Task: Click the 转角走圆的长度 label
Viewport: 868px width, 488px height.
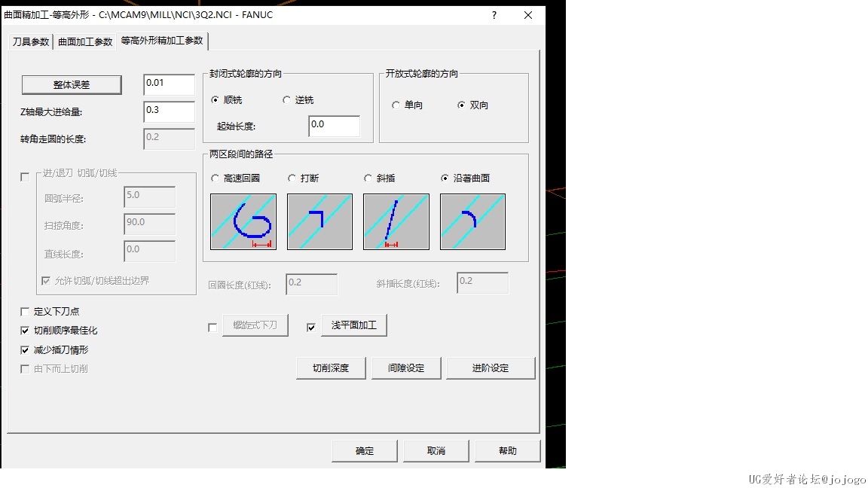Action: point(53,139)
